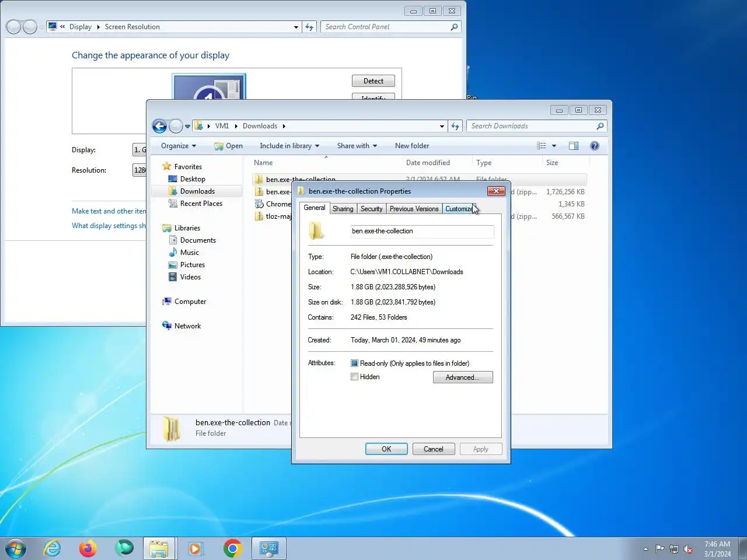Toggle the Read-only attribute checkbox
Screen dimensions: 747x560
354,363
